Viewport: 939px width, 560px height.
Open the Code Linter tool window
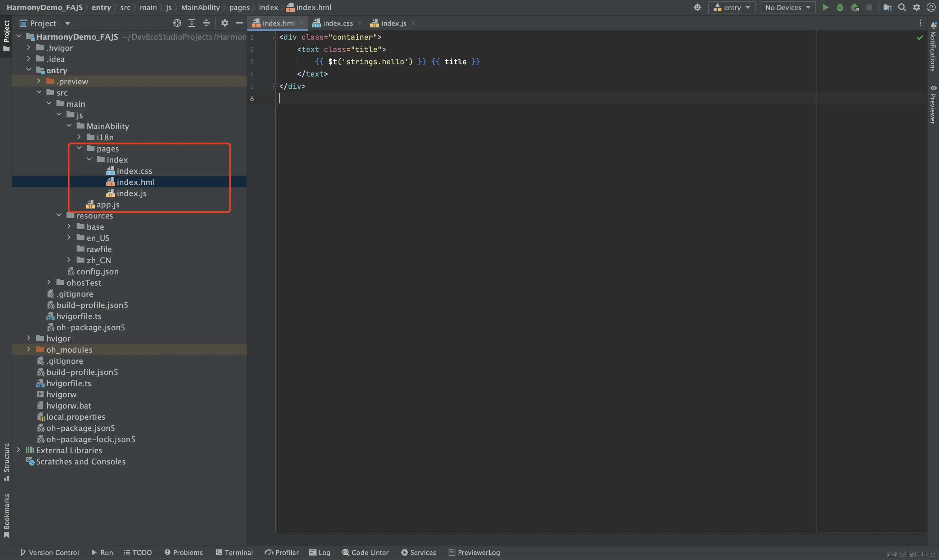[365, 553]
